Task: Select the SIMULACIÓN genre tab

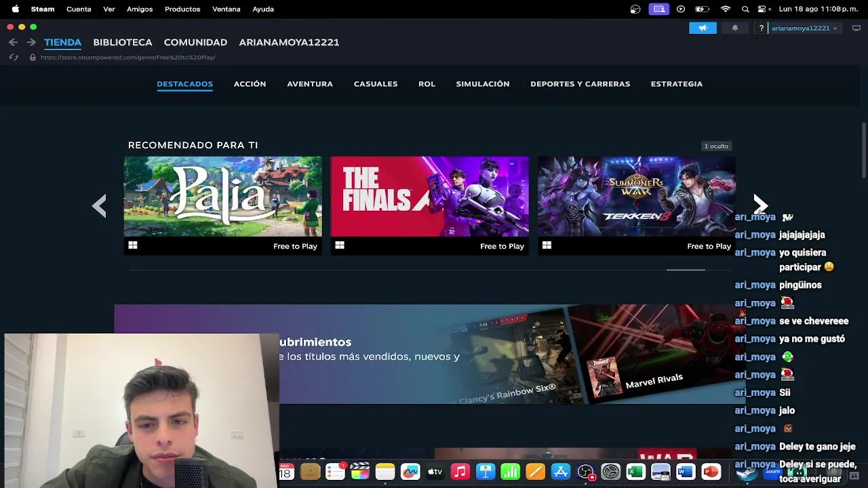Action: pyautogui.click(x=483, y=84)
